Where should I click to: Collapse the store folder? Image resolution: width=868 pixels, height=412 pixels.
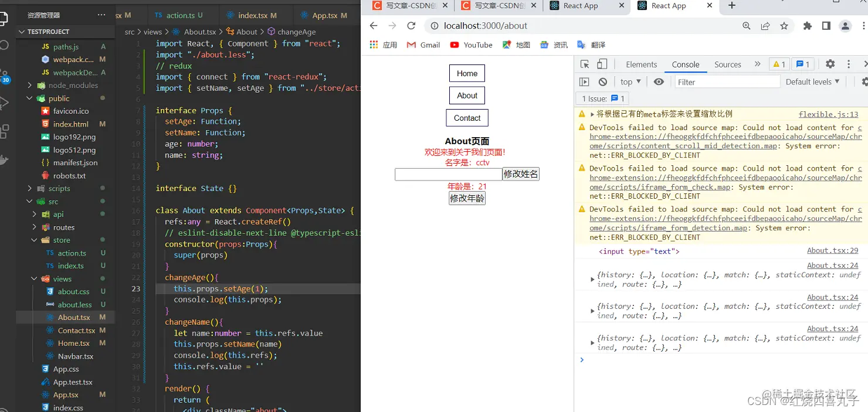point(35,240)
